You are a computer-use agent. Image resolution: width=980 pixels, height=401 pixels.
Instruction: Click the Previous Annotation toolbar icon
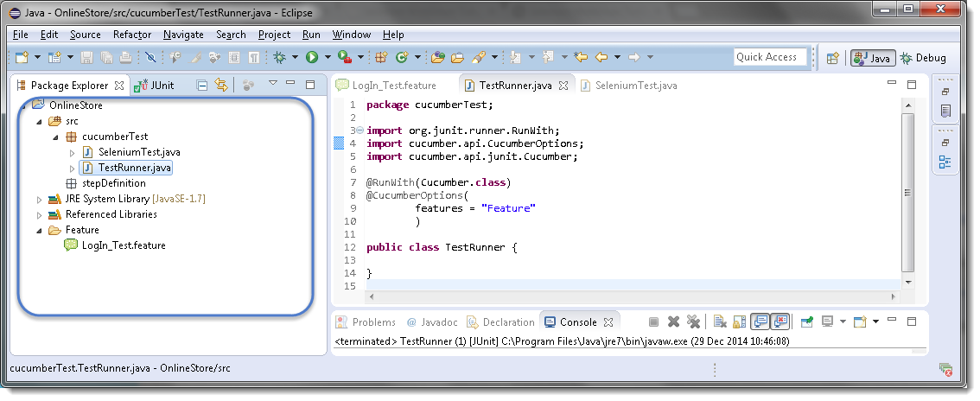tap(548, 57)
